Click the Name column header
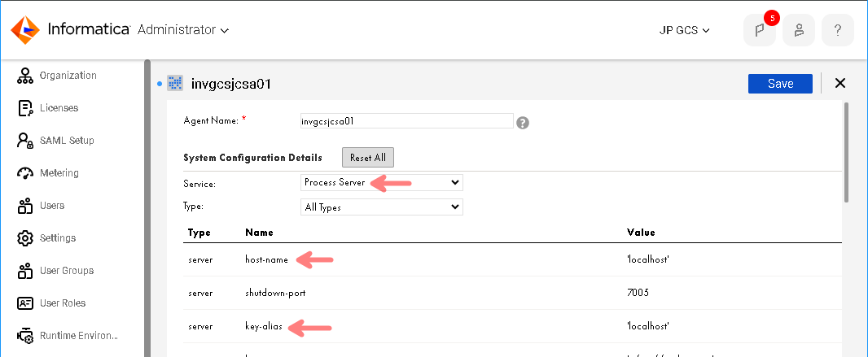The width and height of the screenshot is (868, 357). point(259,233)
